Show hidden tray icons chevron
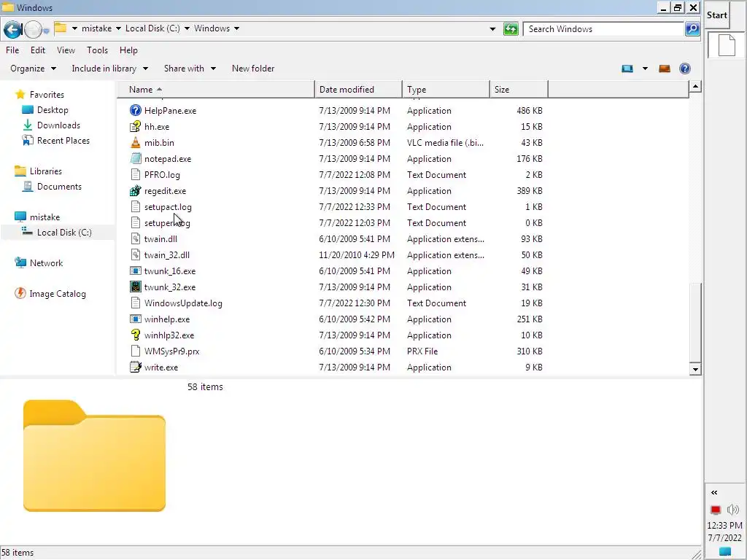The height and width of the screenshot is (560, 747). 714,492
